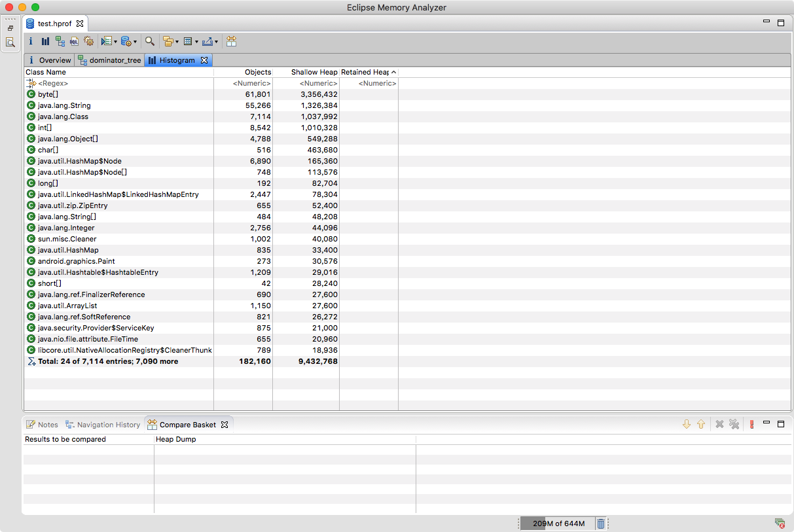Viewport: 794px width, 532px height.
Task: Click remove selected result in Compare Basket
Action: pyautogui.click(x=719, y=424)
